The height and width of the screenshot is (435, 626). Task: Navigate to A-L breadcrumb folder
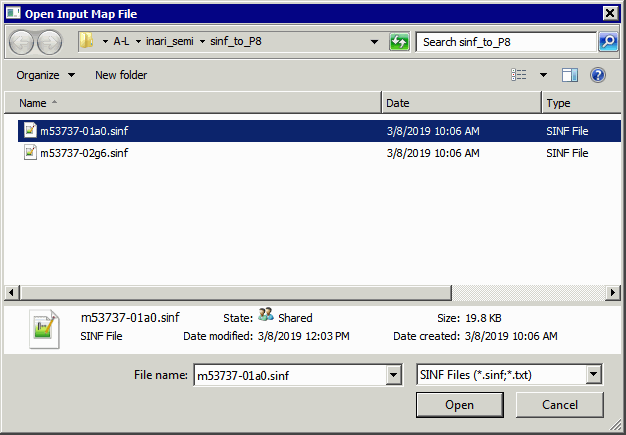click(121, 42)
